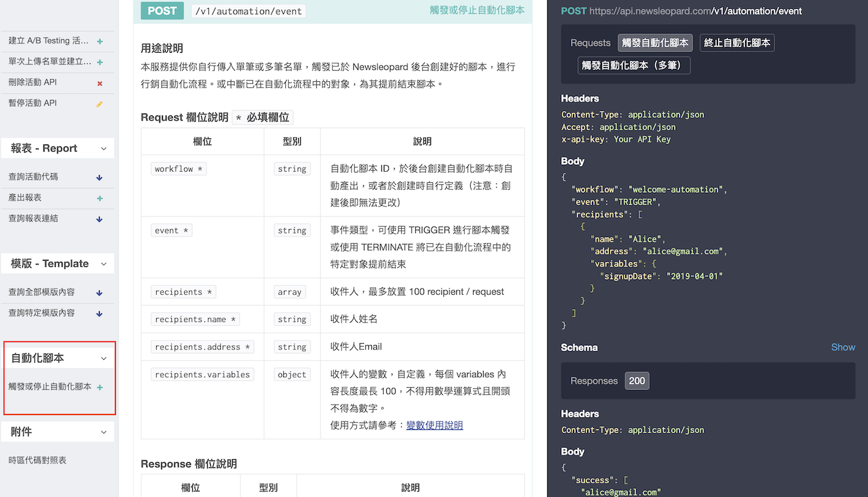Click red X icon beside 刪除活動 API

tap(100, 83)
